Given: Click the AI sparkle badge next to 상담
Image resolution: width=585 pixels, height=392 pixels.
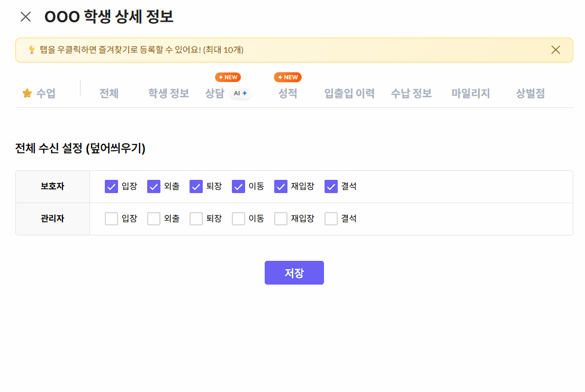Looking at the screenshot, I should click(241, 94).
